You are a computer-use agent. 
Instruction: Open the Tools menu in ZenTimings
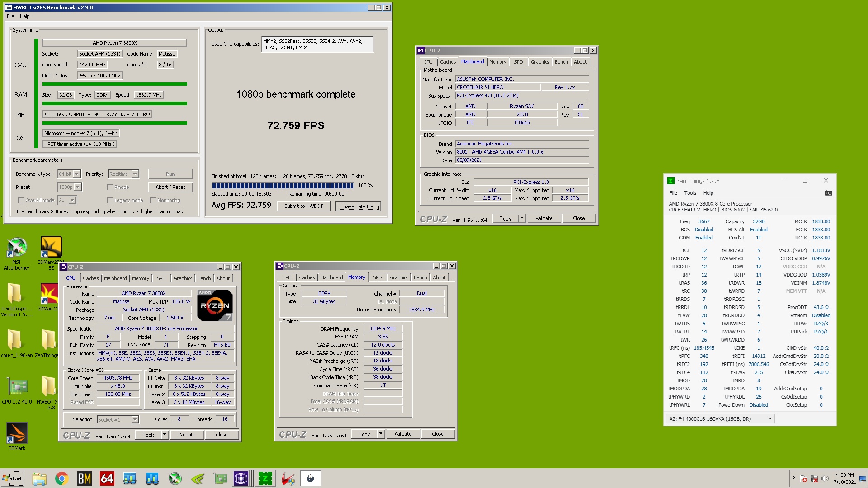tap(690, 193)
